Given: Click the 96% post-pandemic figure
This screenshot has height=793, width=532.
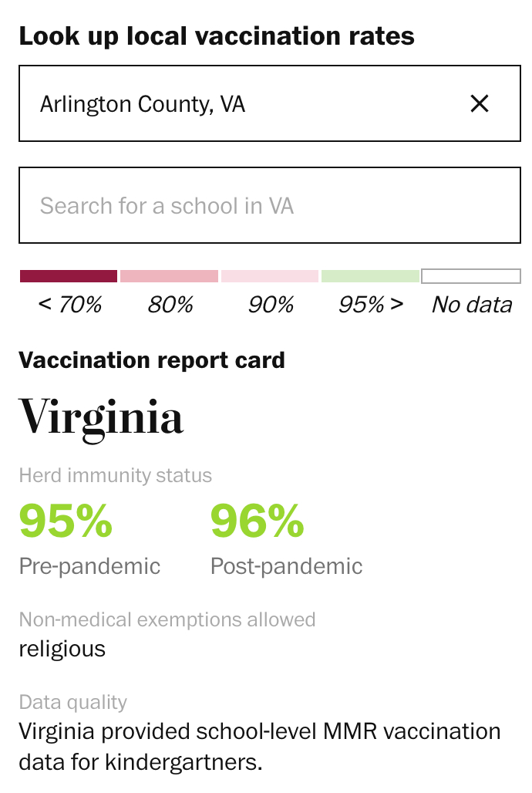Looking at the screenshot, I should coord(257,521).
